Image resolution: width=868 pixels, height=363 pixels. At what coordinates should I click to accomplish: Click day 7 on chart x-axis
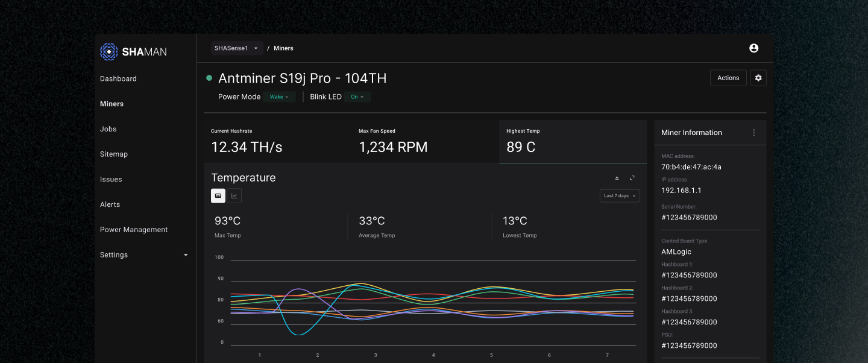[x=607, y=355]
